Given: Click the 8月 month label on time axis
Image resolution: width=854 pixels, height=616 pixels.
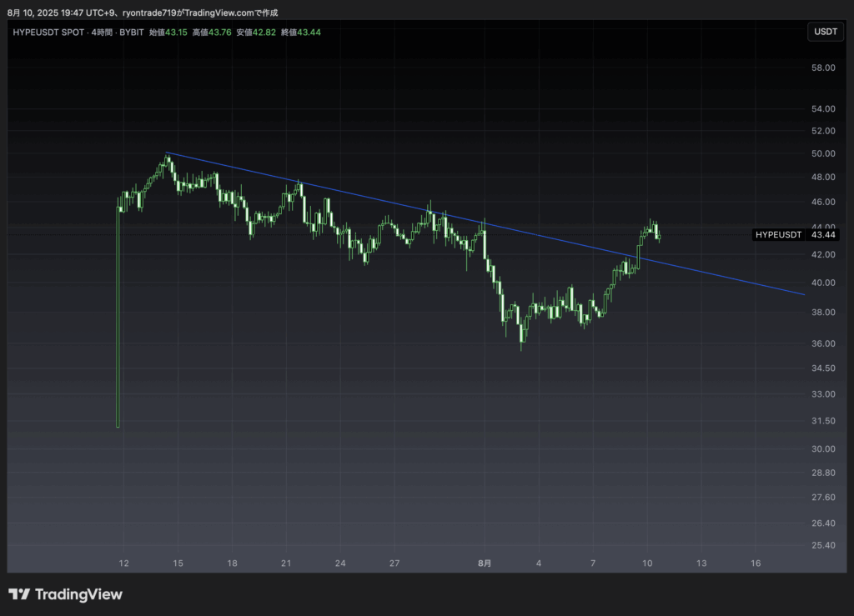Looking at the screenshot, I should coord(485,563).
